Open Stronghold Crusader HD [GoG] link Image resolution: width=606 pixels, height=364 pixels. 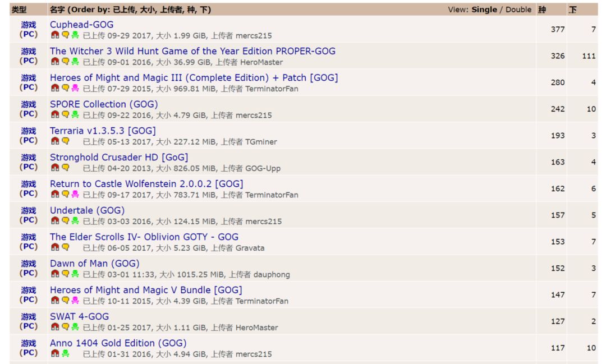119,157
